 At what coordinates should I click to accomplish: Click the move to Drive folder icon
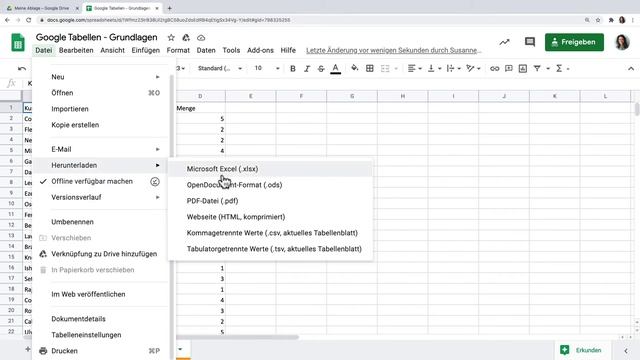186,38
